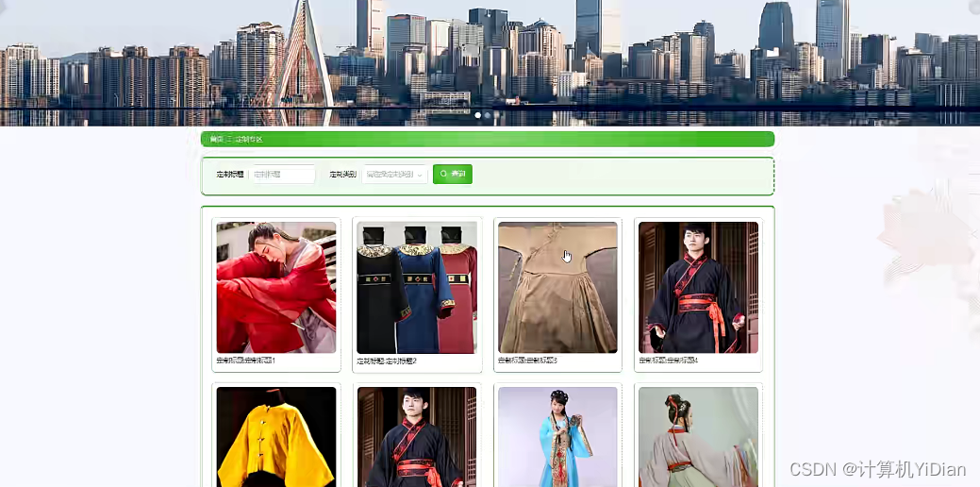Screen dimensions: 980x487
Task: Click the 定制类别 field label
Action: [x=343, y=175]
